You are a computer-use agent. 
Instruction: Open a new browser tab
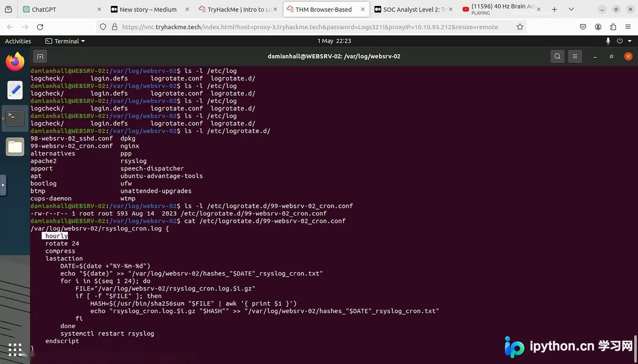[554, 9]
